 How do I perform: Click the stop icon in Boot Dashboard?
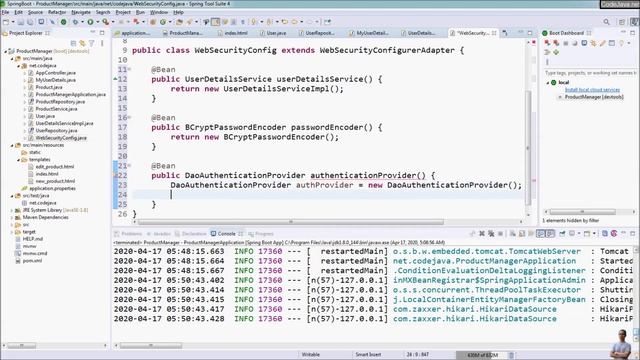(x=566, y=43)
